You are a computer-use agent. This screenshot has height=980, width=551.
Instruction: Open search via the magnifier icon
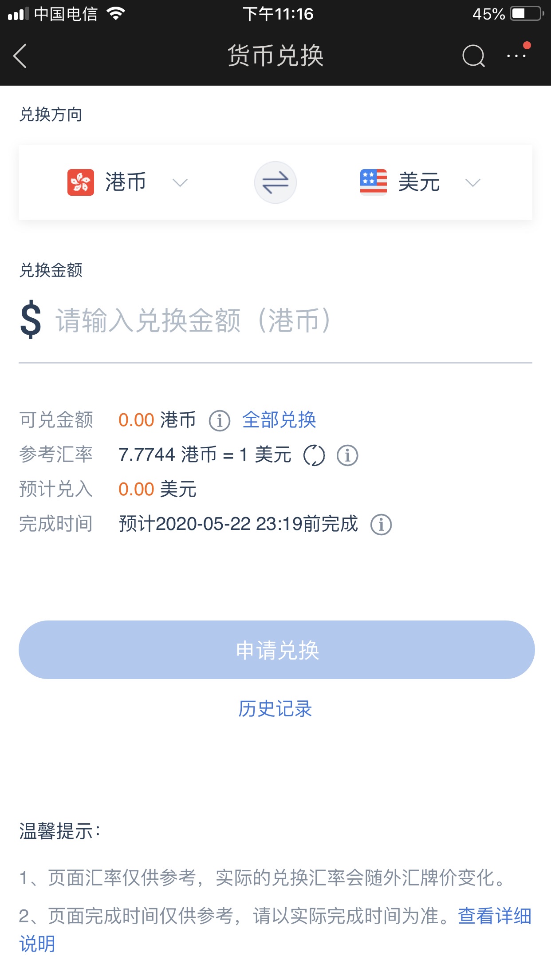473,56
